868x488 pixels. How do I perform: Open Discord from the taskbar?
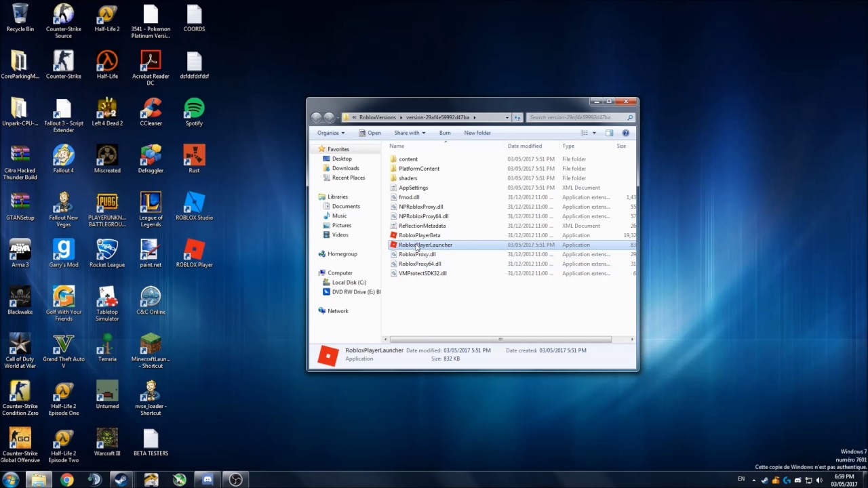(208, 479)
